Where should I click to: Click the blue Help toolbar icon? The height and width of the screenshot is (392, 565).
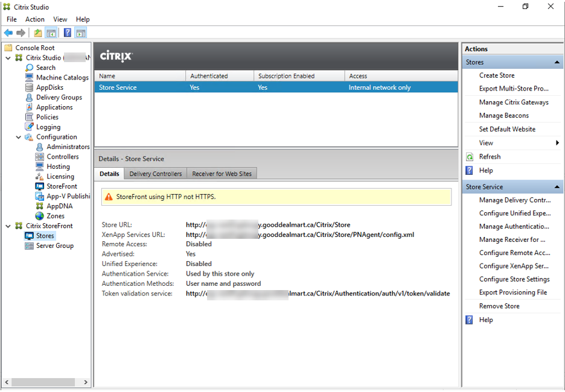(68, 33)
